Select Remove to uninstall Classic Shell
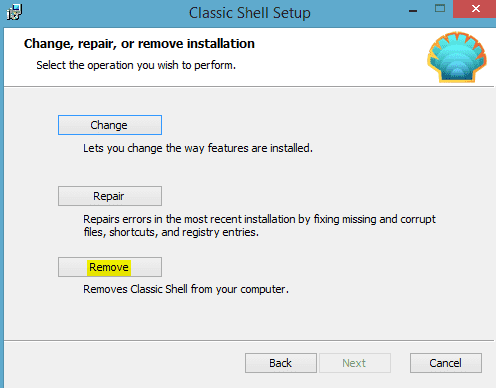Image resolution: width=496 pixels, height=388 pixels. [110, 267]
